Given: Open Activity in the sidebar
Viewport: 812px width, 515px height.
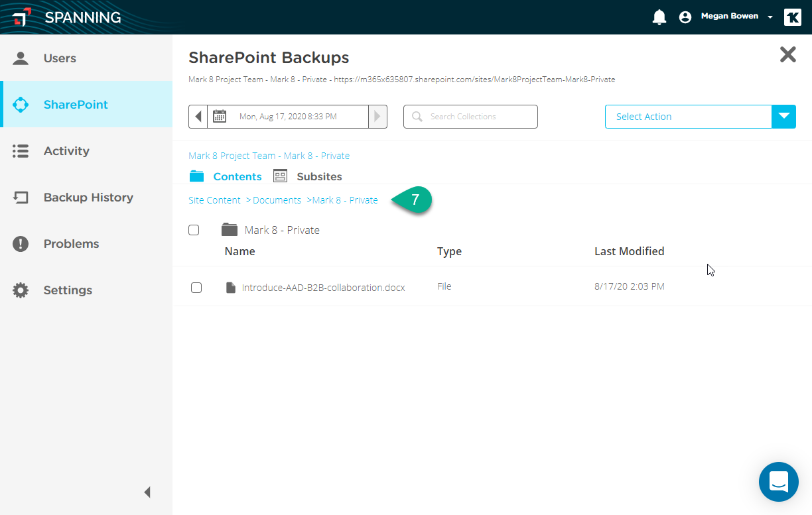Looking at the screenshot, I should click(86, 150).
